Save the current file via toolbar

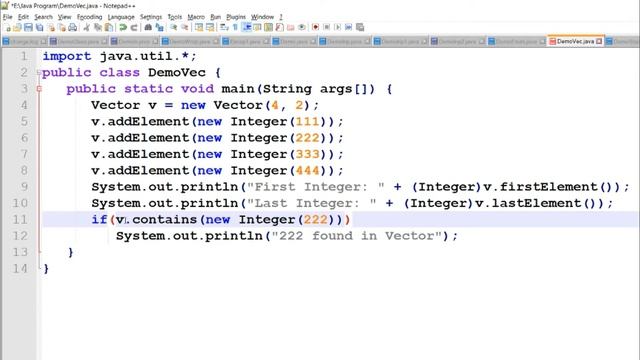(28, 27)
